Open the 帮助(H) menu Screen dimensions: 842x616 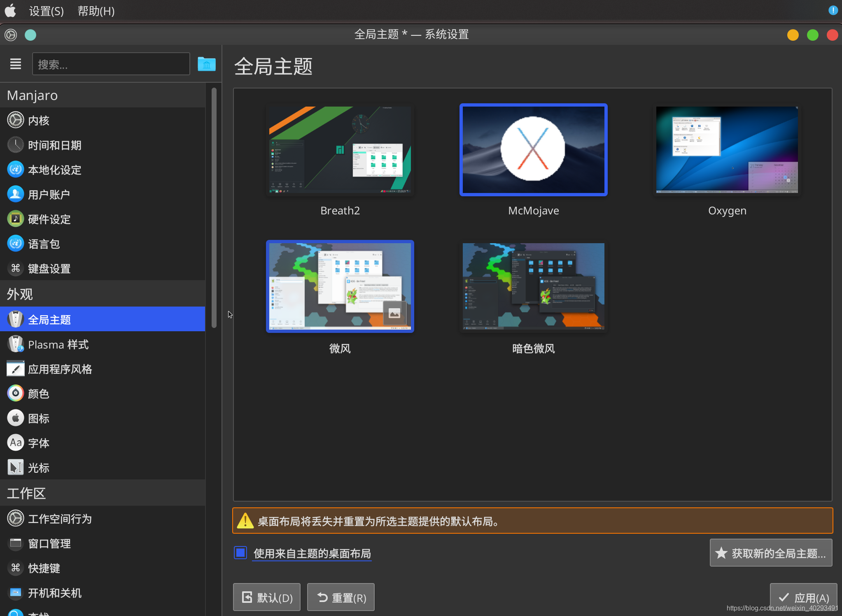(x=96, y=11)
